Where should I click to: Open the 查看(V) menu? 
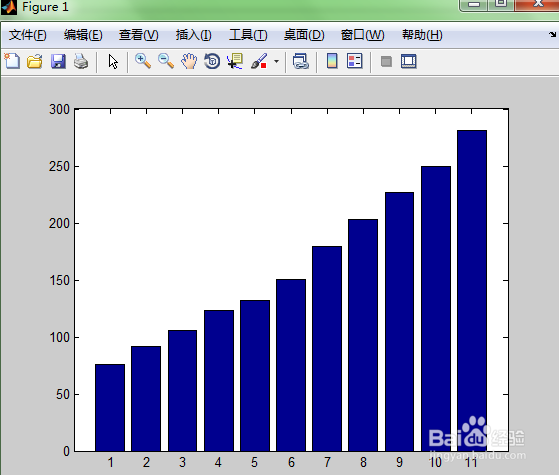point(139,35)
